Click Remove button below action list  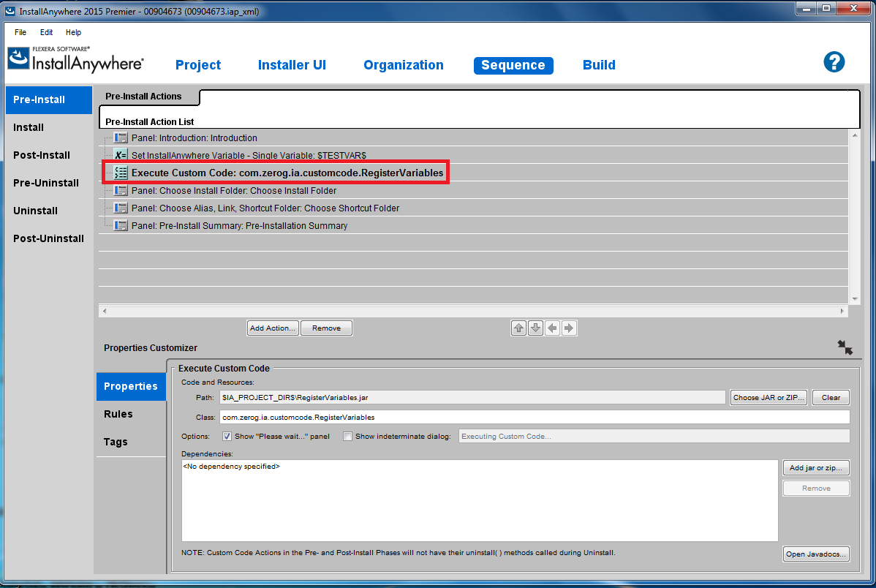(x=326, y=328)
